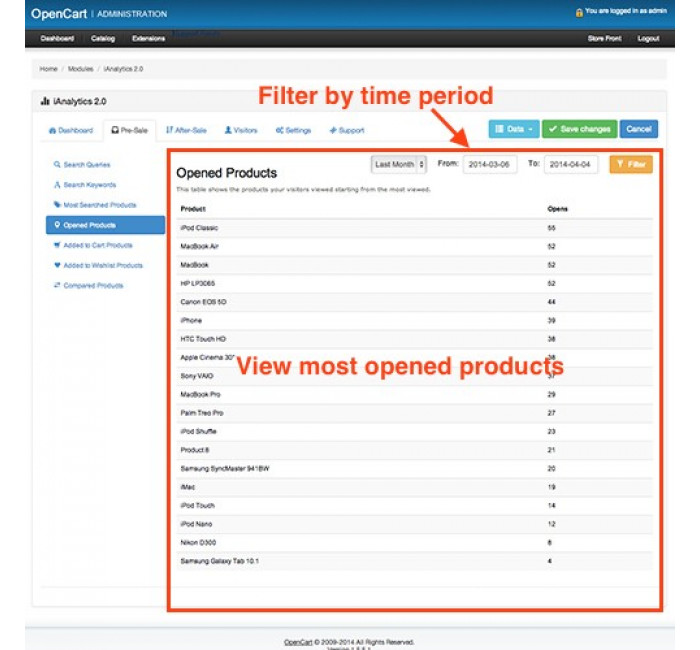Image resolution: width=700 pixels, height=650 pixels.
Task: Click the Save changes button
Action: 579,129
